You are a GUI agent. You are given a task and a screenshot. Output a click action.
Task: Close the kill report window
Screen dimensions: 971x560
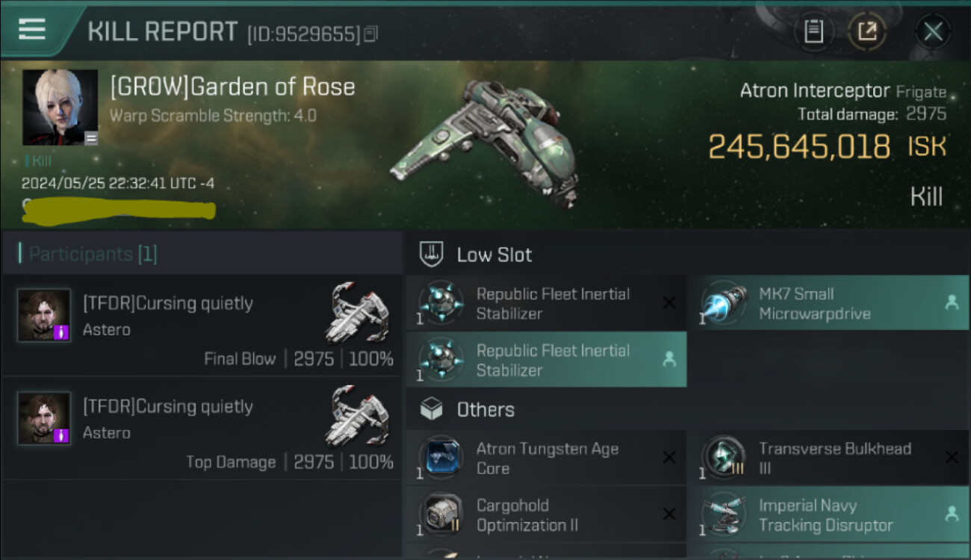point(933,31)
